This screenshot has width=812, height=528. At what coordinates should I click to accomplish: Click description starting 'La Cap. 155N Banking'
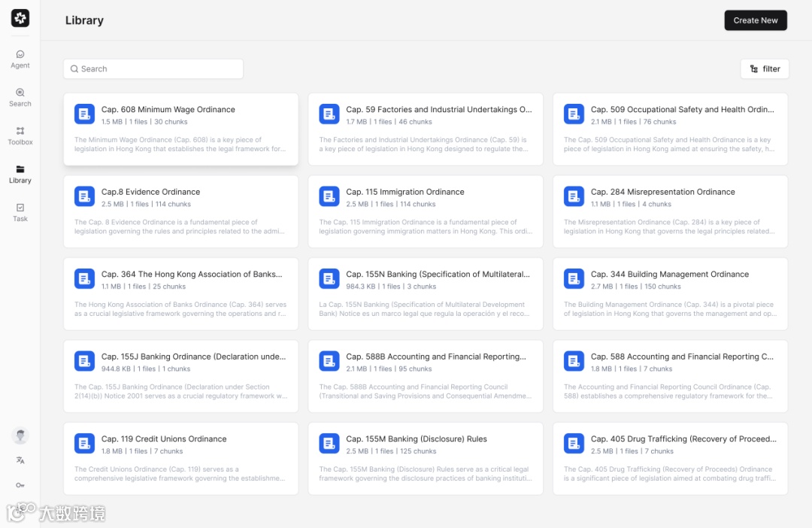(x=424, y=309)
